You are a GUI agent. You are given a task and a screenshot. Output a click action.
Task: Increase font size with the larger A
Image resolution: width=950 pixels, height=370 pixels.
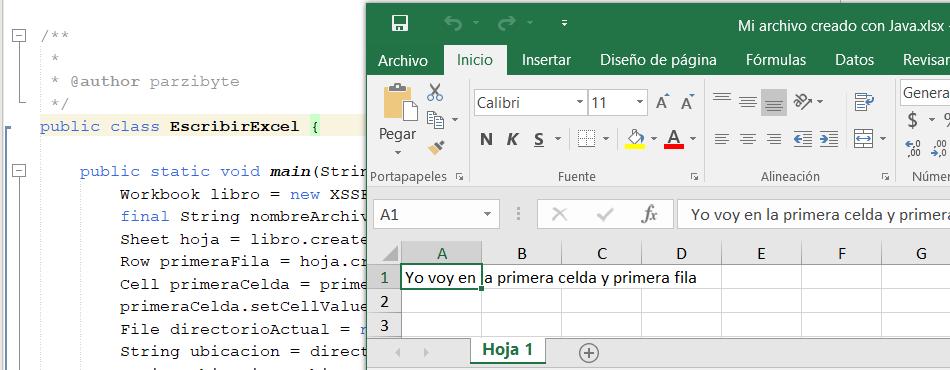click(x=663, y=102)
